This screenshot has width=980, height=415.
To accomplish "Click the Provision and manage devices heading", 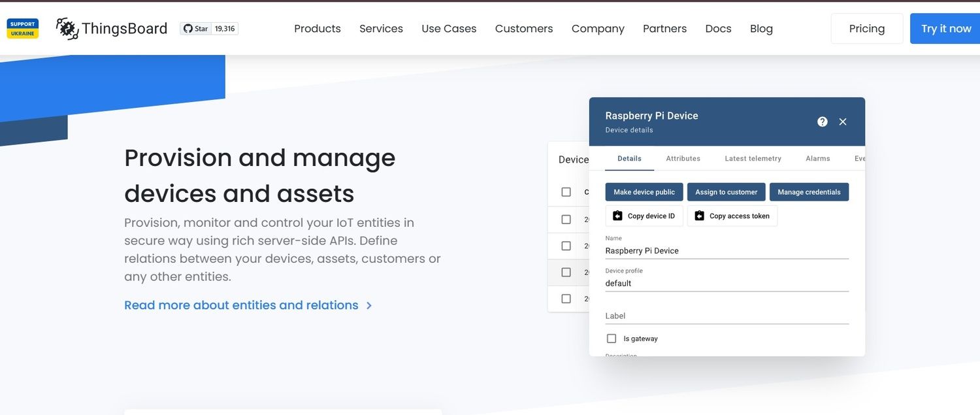I will click(x=260, y=175).
